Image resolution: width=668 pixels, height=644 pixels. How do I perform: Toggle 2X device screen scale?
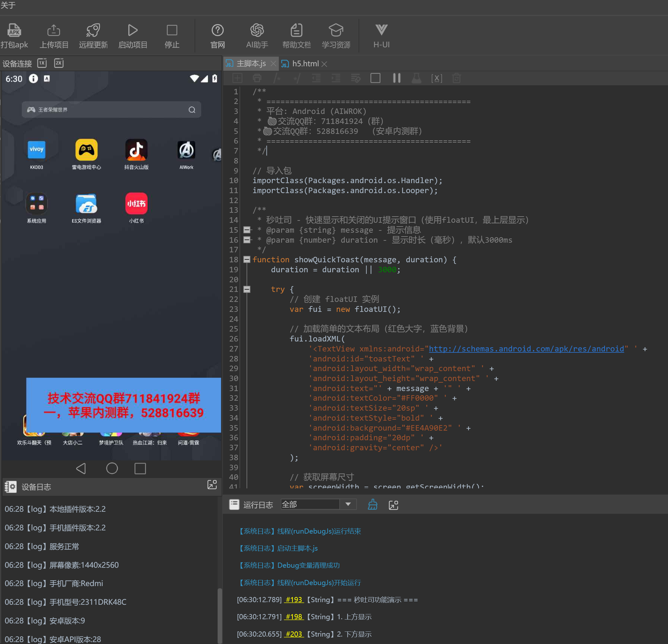pyautogui.click(x=59, y=63)
